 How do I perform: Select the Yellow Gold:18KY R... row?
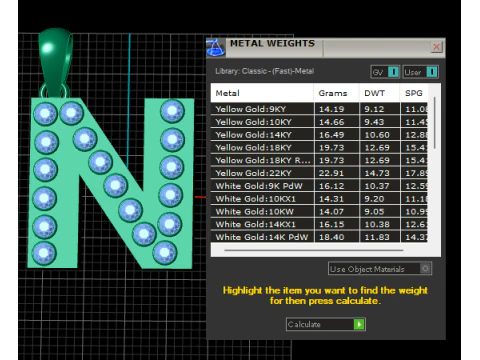319,160
